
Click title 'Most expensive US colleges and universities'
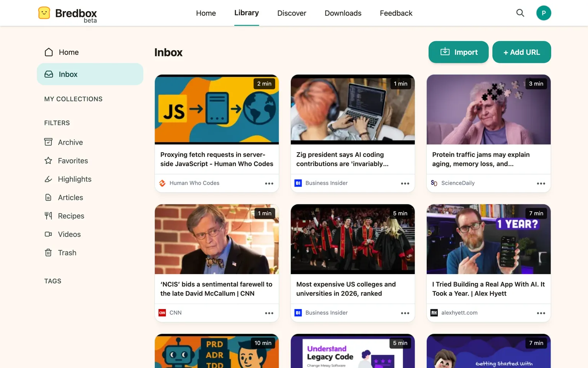point(346,289)
